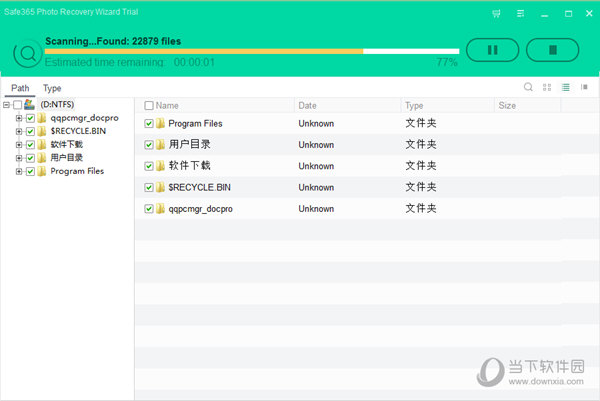Click the qqpcmgr_docpro folder icon in list
This screenshot has width=600, height=401.
click(x=160, y=209)
